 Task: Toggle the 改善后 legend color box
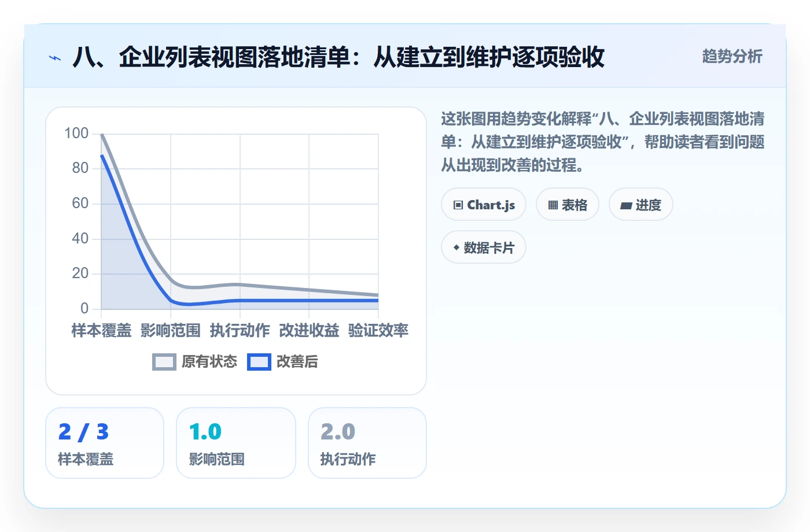259,362
